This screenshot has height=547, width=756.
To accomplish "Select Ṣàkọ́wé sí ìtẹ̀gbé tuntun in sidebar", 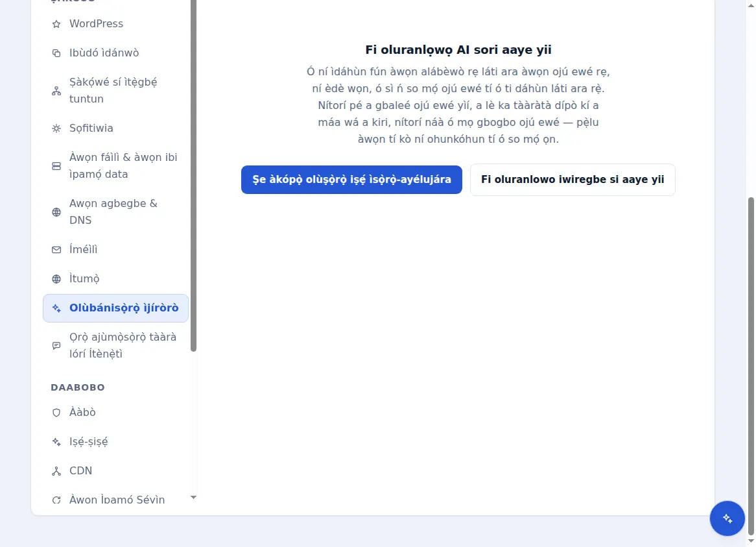I will 115,90.
